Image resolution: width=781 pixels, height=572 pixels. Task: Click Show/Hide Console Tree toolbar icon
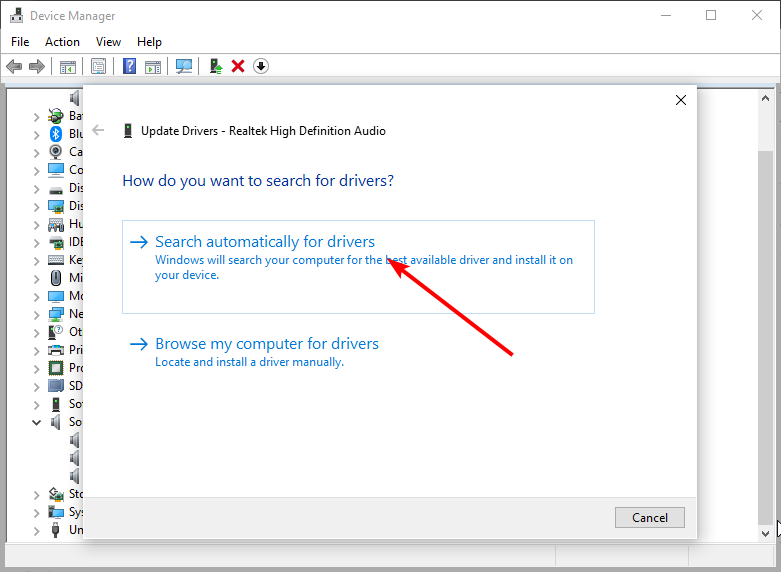[x=68, y=66]
